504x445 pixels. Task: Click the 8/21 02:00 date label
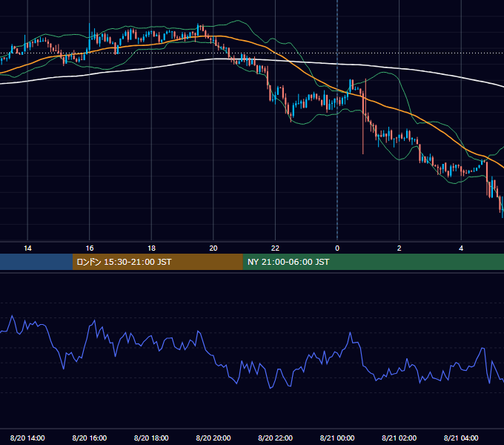tap(399, 438)
